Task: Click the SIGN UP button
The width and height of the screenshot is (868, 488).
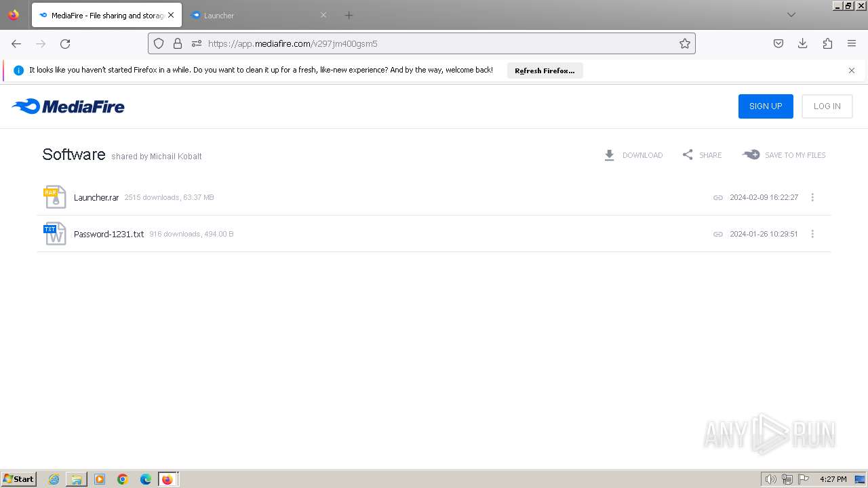Action: point(766,106)
